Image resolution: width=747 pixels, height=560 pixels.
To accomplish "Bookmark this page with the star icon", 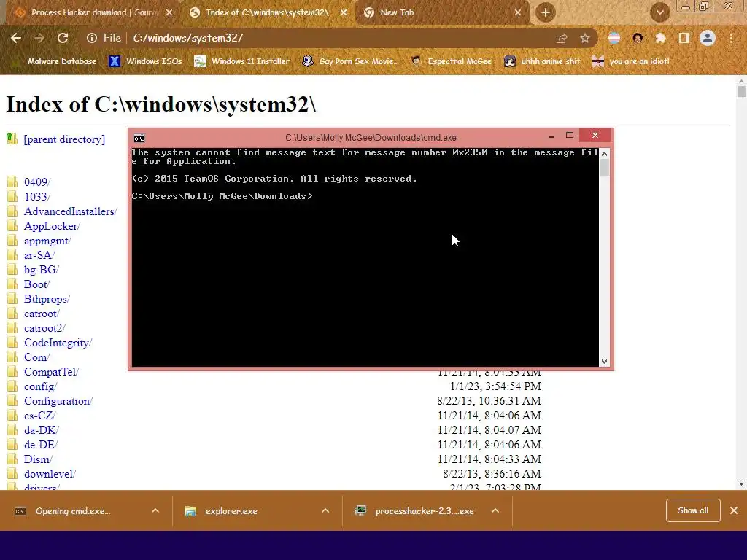I will [x=585, y=38].
